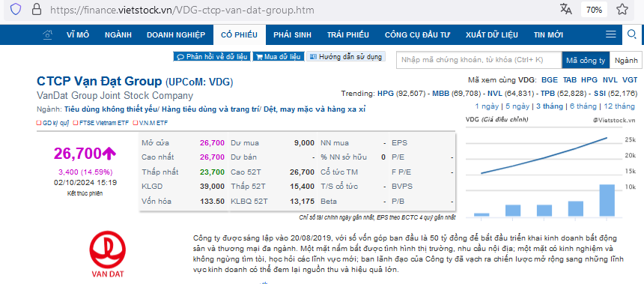644x284 pixels.
Task: Click the change value 3,400 (14.59%)
Action: (x=85, y=172)
